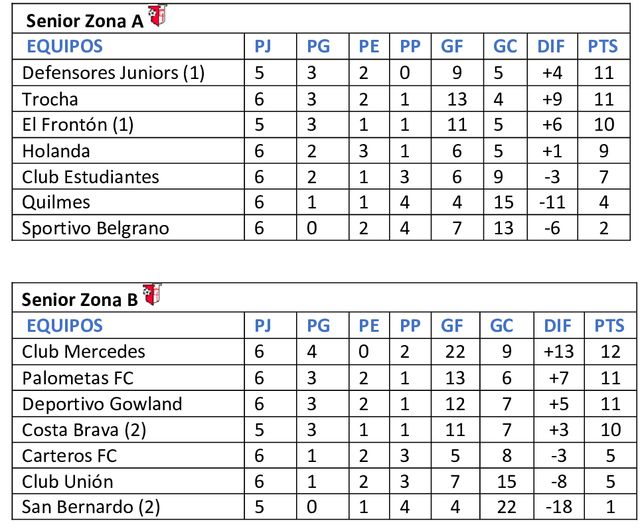
Task: Click the El Frontón (1) team cell
Action: point(86,125)
